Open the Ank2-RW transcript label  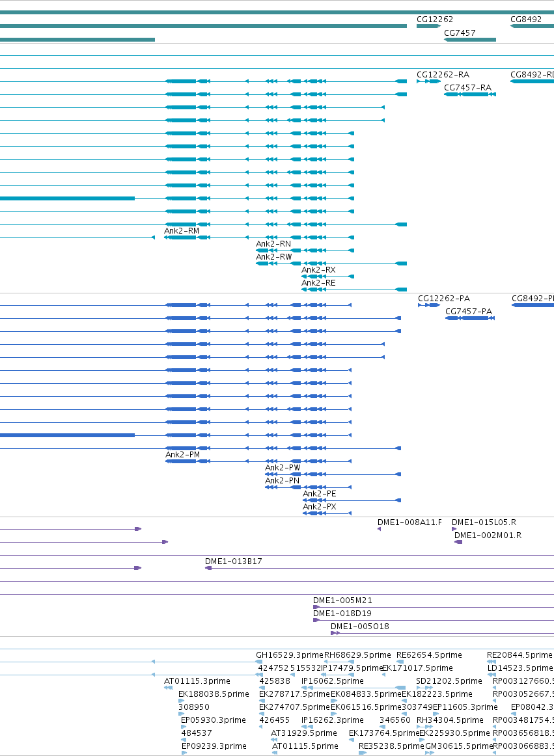click(x=273, y=257)
